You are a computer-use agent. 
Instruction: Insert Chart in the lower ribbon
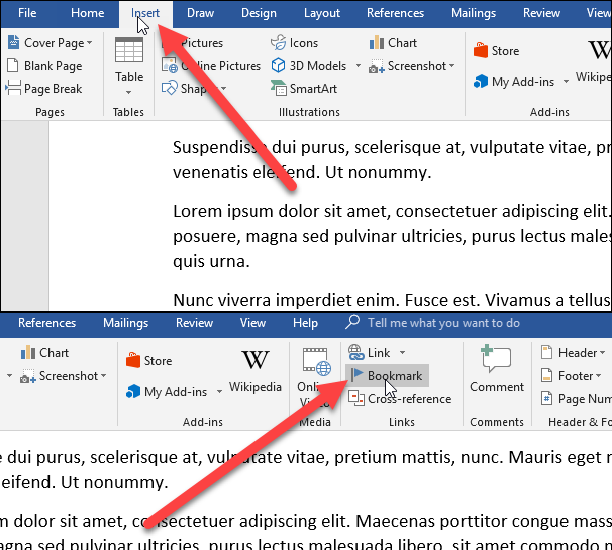(45, 352)
